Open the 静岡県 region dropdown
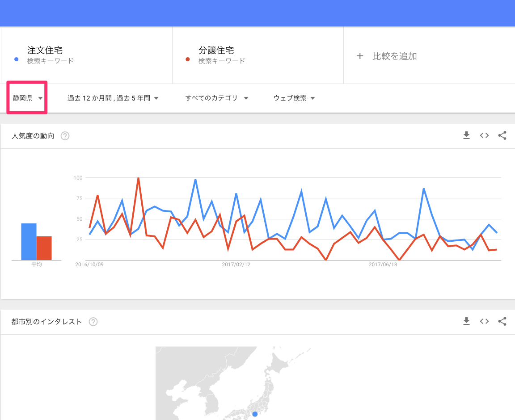This screenshot has height=420, width=515. (x=27, y=98)
